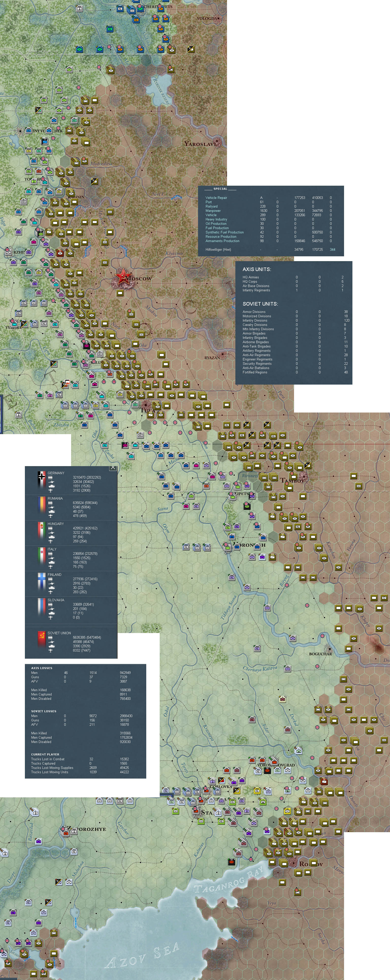The width and height of the screenshot is (390, 980).
Task: Click Soviet manpower value 5635385 (5470484)
Action: [x=87, y=638]
